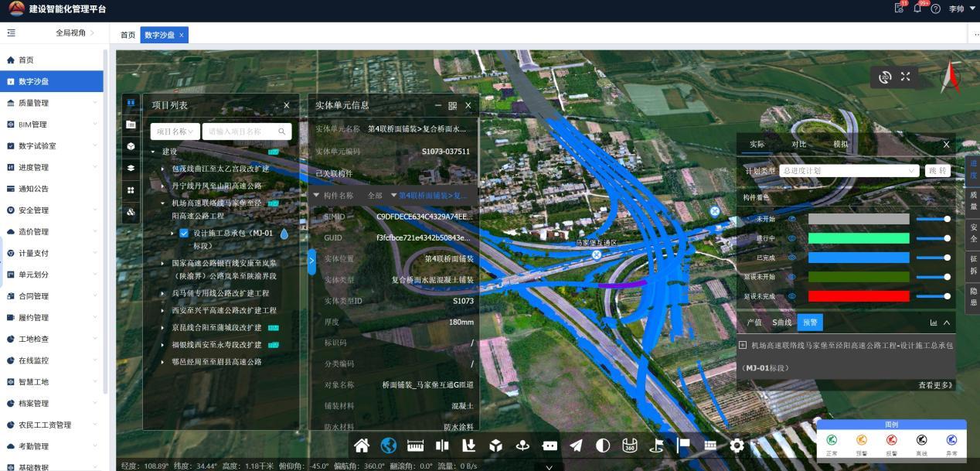Click the home icon in bottom map toolbar
This screenshot has height=471, width=980.
click(362, 445)
